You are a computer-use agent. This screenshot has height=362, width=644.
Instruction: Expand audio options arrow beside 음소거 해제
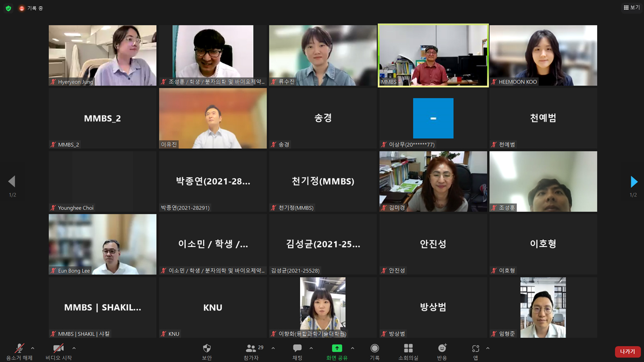(33, 348)
